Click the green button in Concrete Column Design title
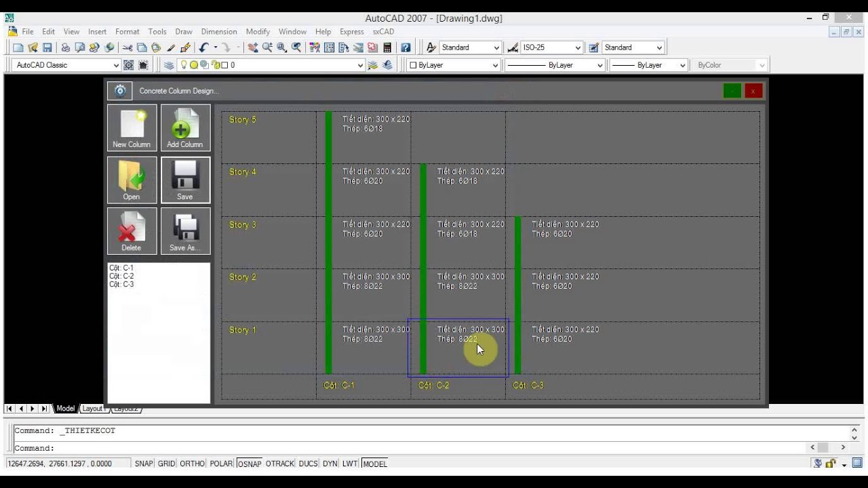 (732, 91)
